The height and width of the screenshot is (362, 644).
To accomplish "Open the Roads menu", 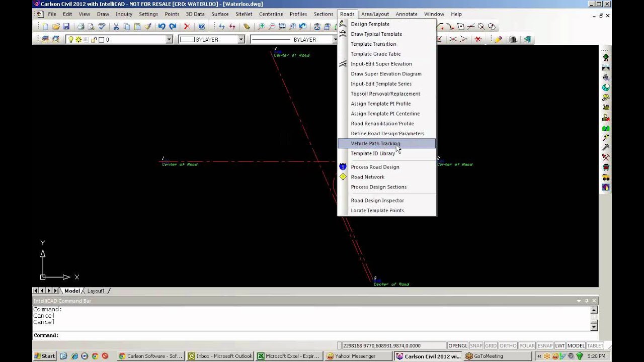I will [347, 14].
